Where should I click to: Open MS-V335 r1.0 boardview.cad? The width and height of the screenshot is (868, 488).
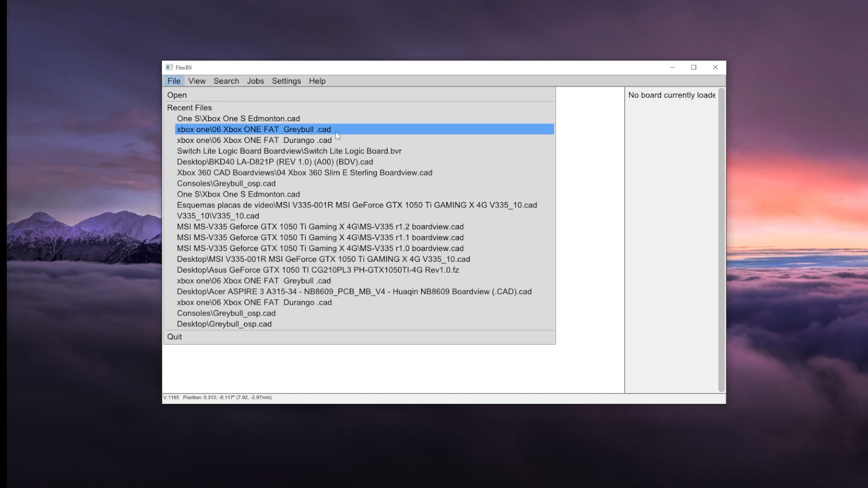coord(365,248)
